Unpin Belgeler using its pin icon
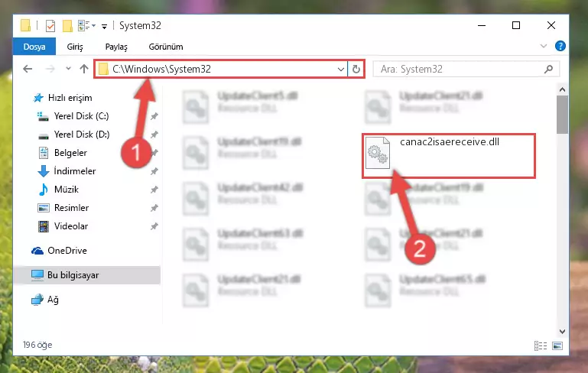The height and width of the screenshot is (373, 588). pyautogui.click(x=154, y=153)
